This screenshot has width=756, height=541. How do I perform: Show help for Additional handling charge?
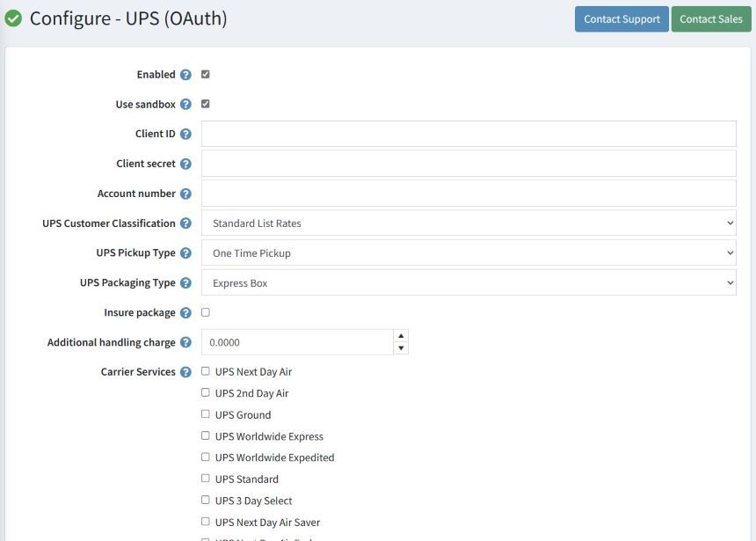(185, 343)
